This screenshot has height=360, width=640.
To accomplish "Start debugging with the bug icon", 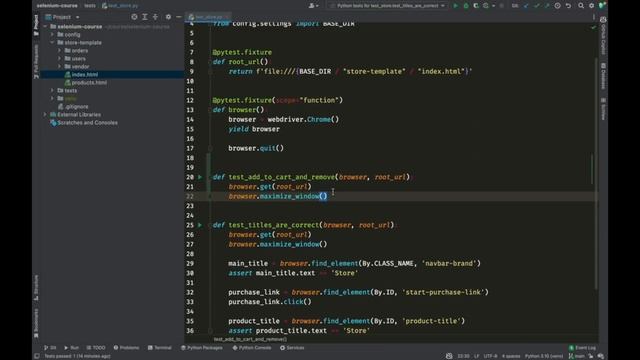I will click(x=466, y=6).
